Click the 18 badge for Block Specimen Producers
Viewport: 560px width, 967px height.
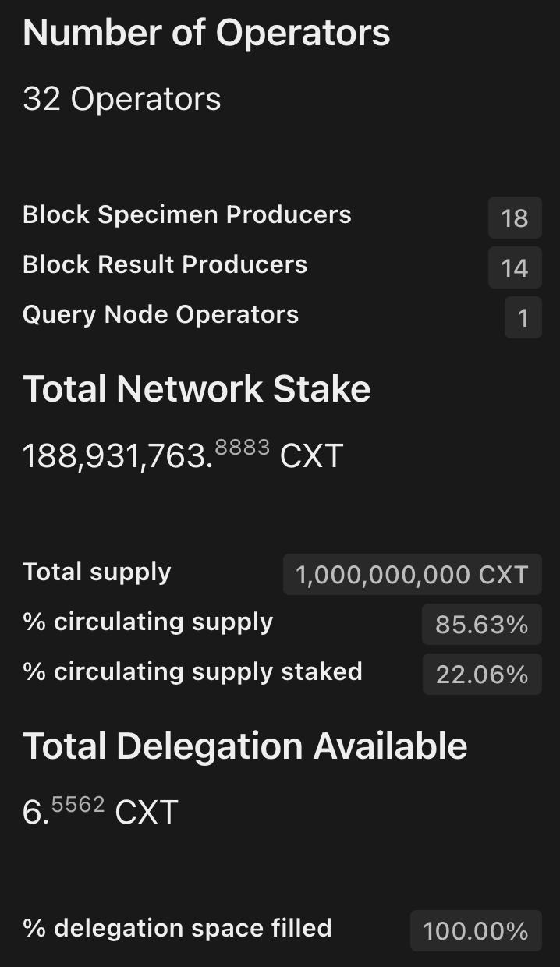pyautogui.click(x=515, y=218)
